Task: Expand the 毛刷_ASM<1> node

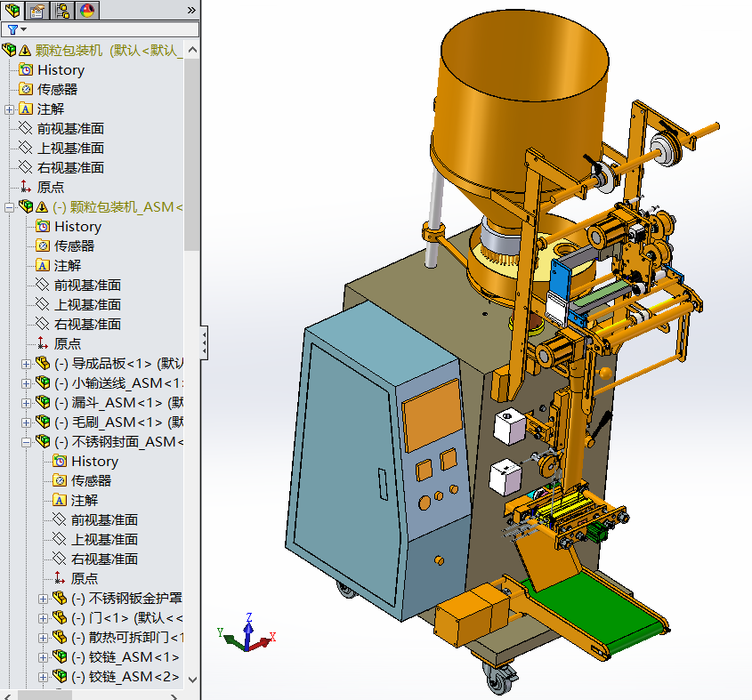Action: 26,422
